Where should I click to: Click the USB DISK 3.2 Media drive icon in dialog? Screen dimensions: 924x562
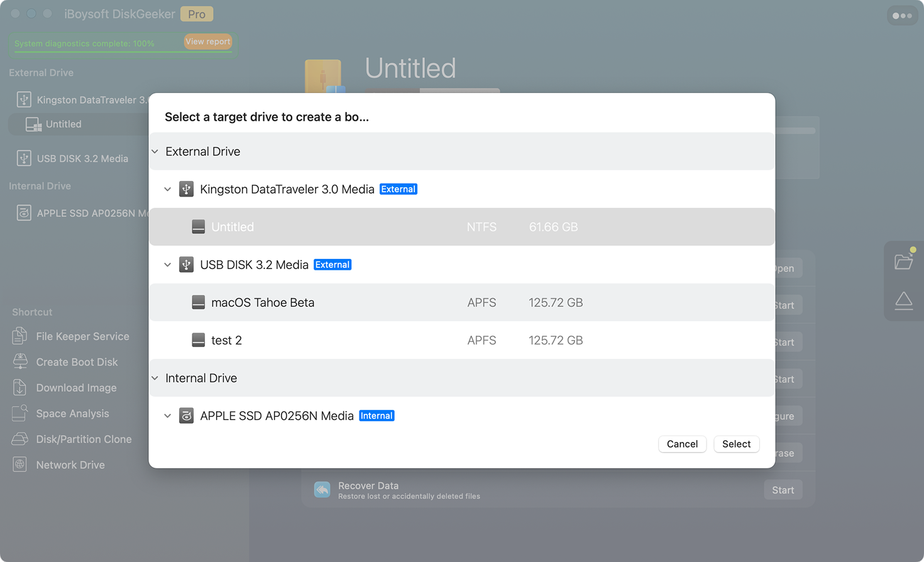186,265
